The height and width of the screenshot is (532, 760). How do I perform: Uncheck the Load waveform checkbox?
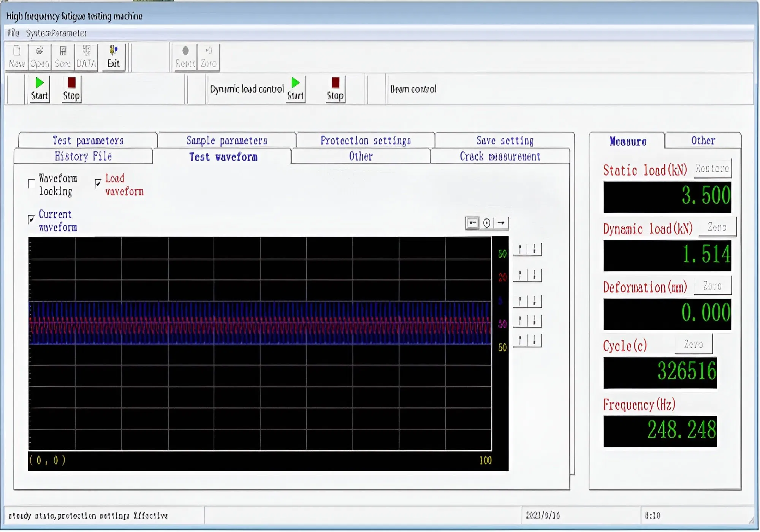[x=98, y=184]
